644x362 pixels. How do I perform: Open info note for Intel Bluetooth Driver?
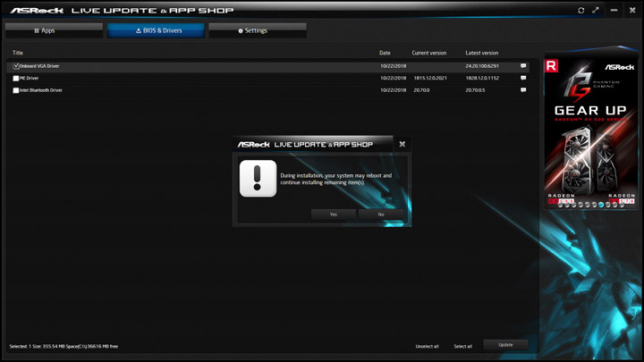[523, 90]
